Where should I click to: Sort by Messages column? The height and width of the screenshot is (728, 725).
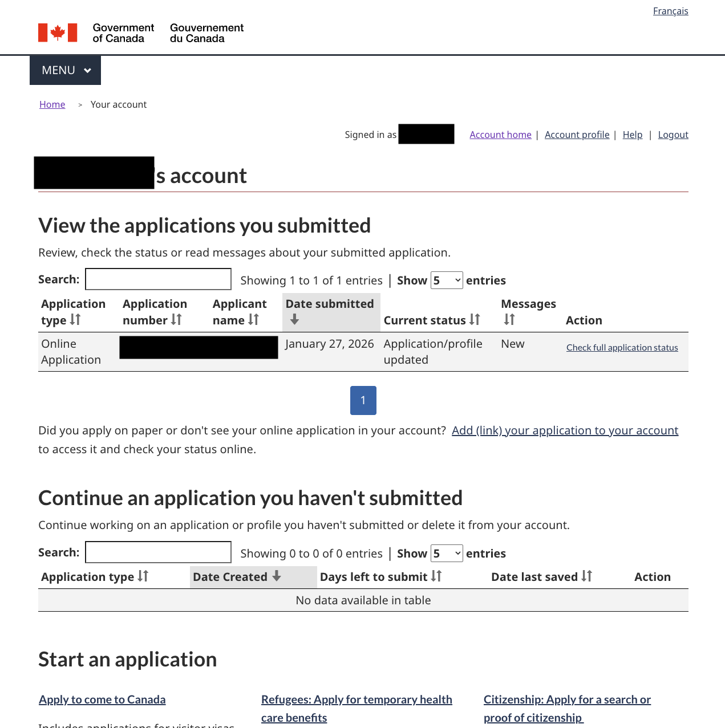tap(511, 320)
